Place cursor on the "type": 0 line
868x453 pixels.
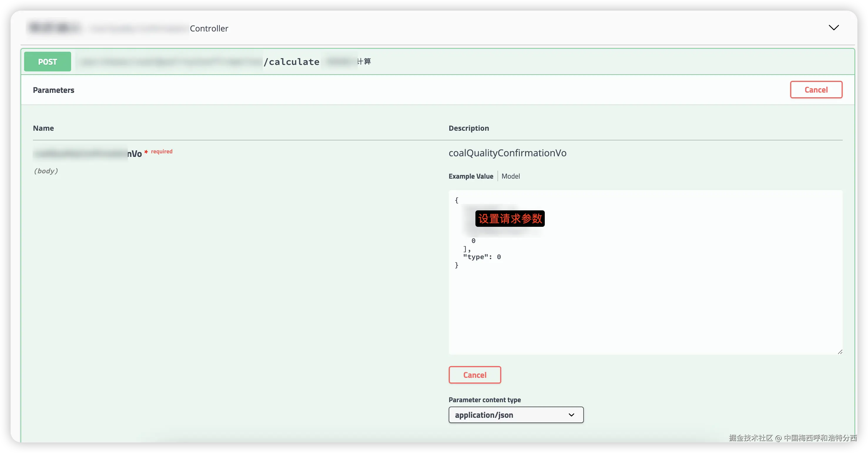tap(482, 257)
